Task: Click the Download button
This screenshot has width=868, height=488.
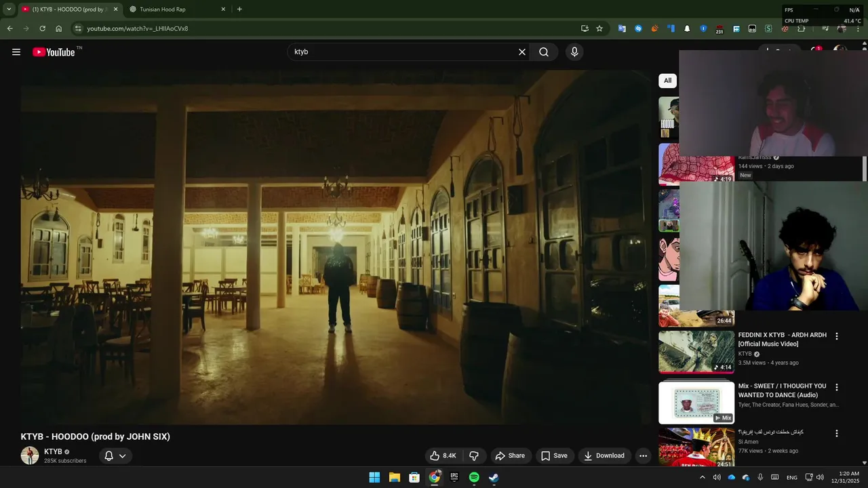Action: [604, 455]
